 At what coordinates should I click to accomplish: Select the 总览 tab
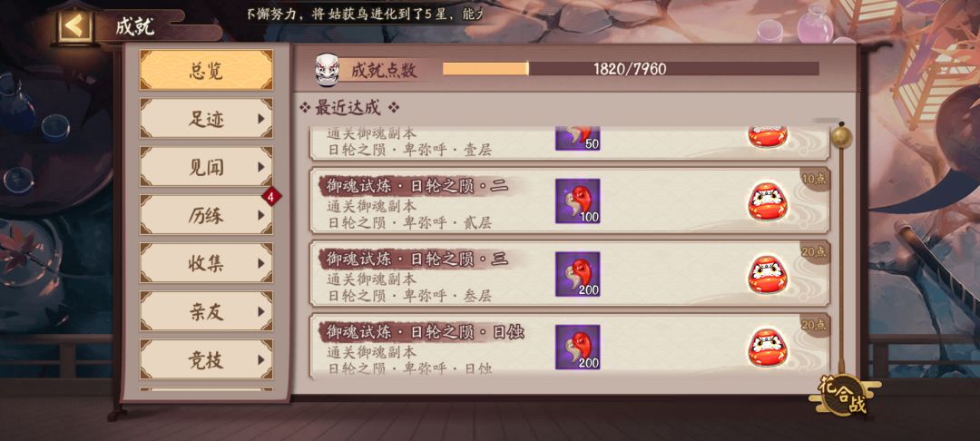(x=206, y=70)
